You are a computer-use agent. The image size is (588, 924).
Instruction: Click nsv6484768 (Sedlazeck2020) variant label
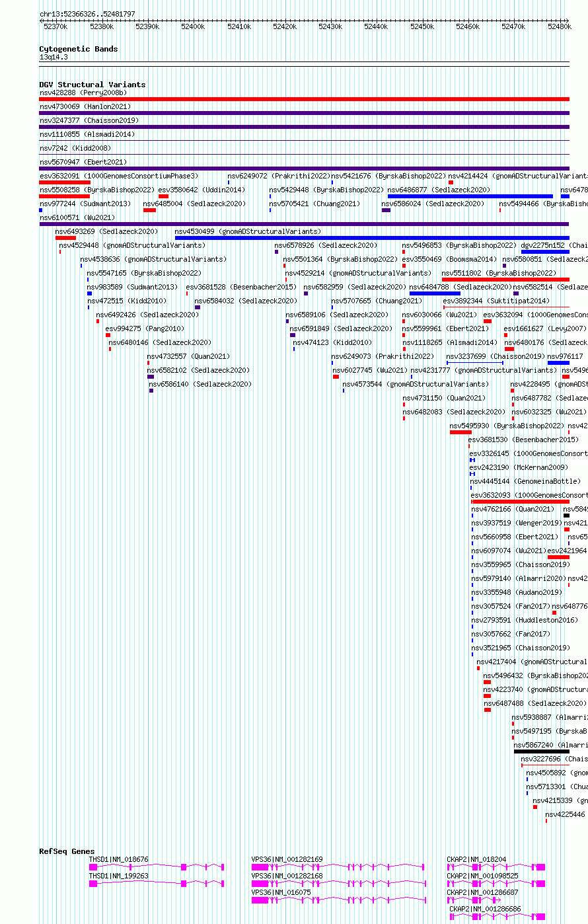[x=460, y=287]
